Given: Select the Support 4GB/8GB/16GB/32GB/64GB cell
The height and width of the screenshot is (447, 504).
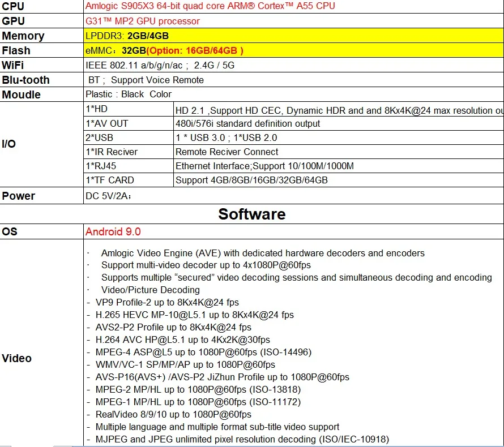Looking at the screenshot, I should point(339,180).
